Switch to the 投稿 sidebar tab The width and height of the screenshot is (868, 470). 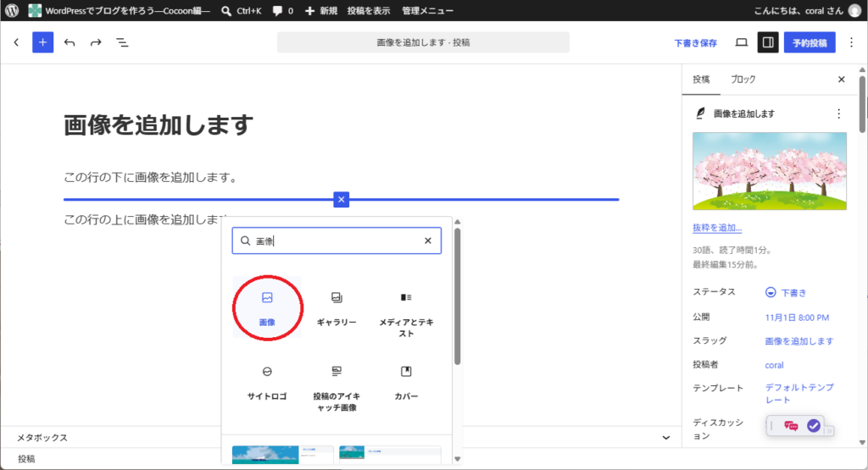701,80
